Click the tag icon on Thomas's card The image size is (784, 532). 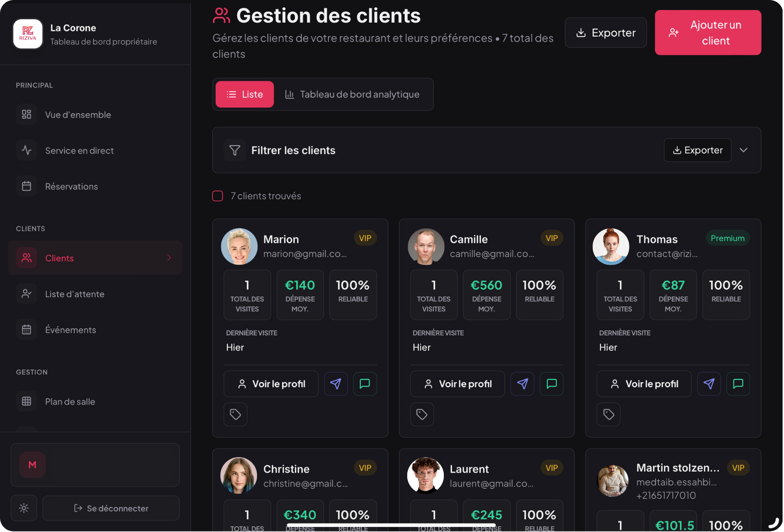(608, 414)
